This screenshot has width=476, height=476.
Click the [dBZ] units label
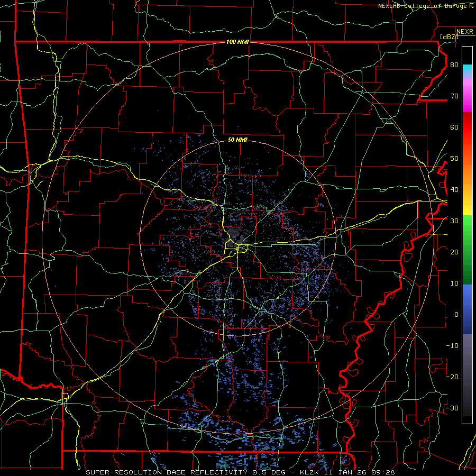(450, 36)
